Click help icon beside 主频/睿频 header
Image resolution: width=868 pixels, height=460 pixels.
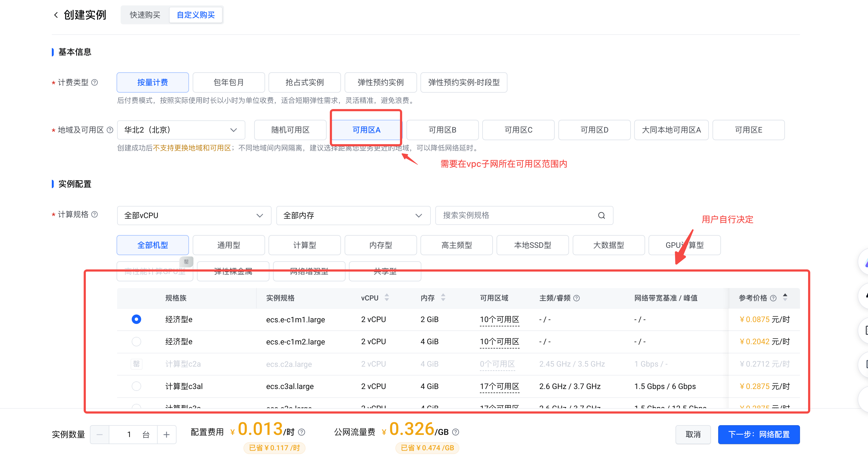(x=577, y=298)
